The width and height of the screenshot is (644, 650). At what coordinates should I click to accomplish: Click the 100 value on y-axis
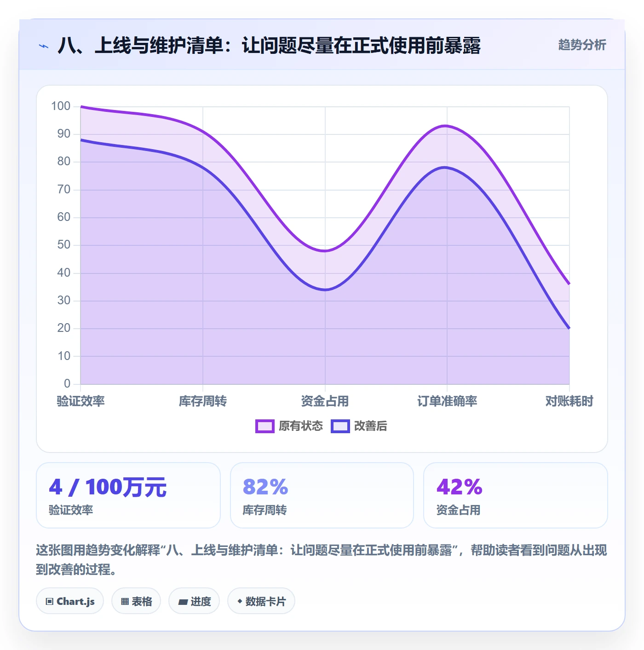[x=61, y=106]
